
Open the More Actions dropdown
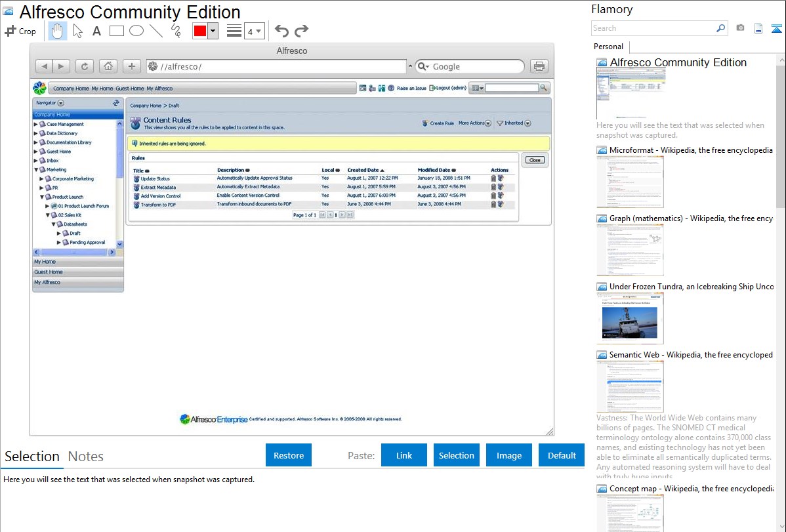click(475, 123)
